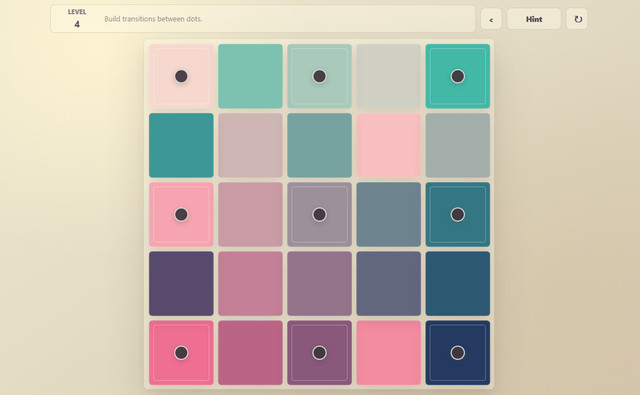Click the restart level icon
This screenshot has height=395, width=640.
tap(577, 19)
